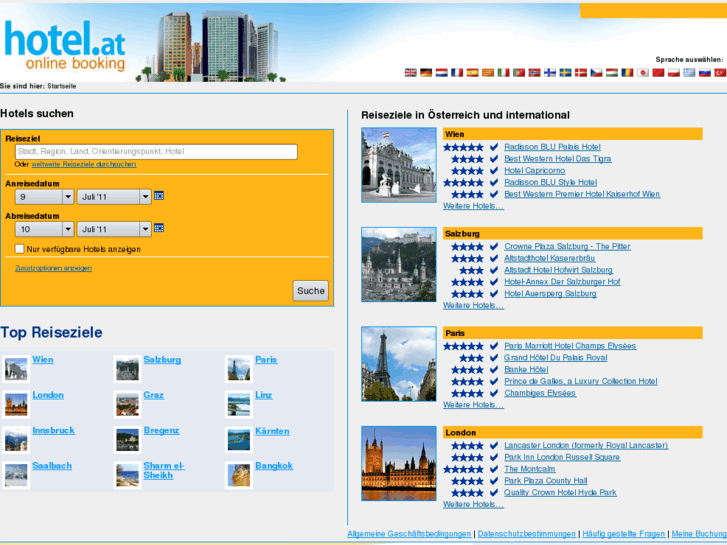This screenshot has height=545, width=727.
Task: Select the Swedish flag language
Action: pyautogui.click(x=565, y=73)
